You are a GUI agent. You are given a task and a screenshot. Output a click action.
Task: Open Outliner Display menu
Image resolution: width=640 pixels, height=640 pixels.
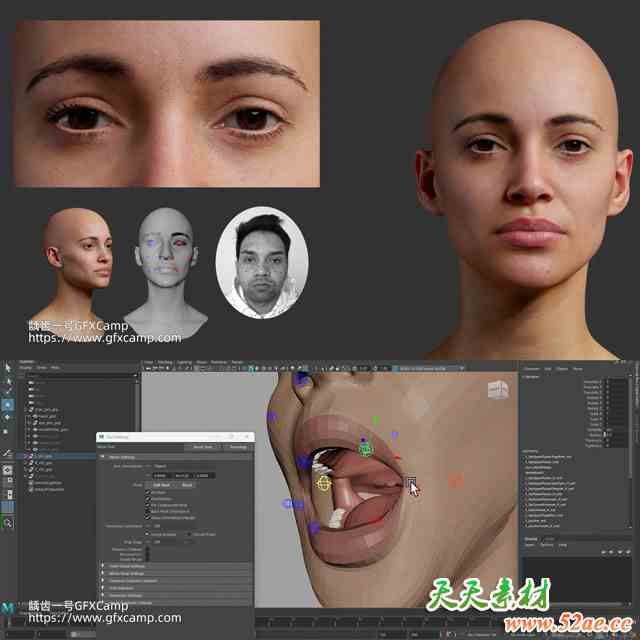25,367
